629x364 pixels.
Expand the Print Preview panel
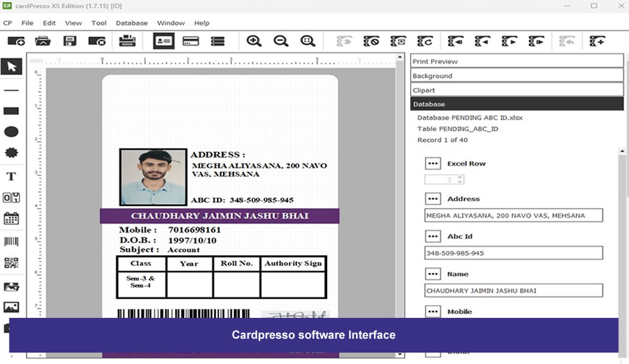pyautogui.click(x=516, y=61)
